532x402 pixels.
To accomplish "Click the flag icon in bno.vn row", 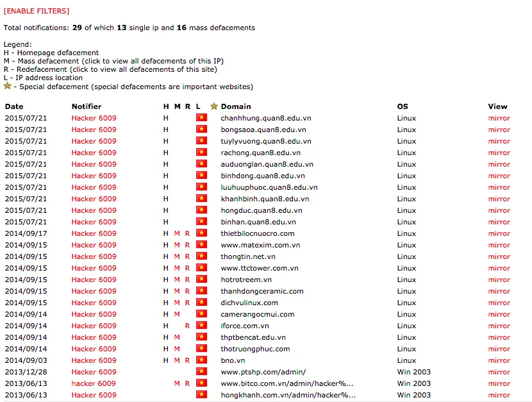I will pos(201,360).
